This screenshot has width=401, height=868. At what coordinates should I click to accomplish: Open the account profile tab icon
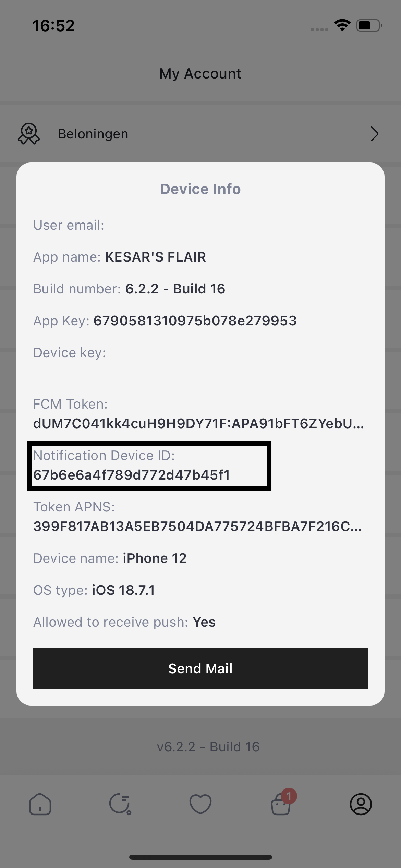(361, 804)
